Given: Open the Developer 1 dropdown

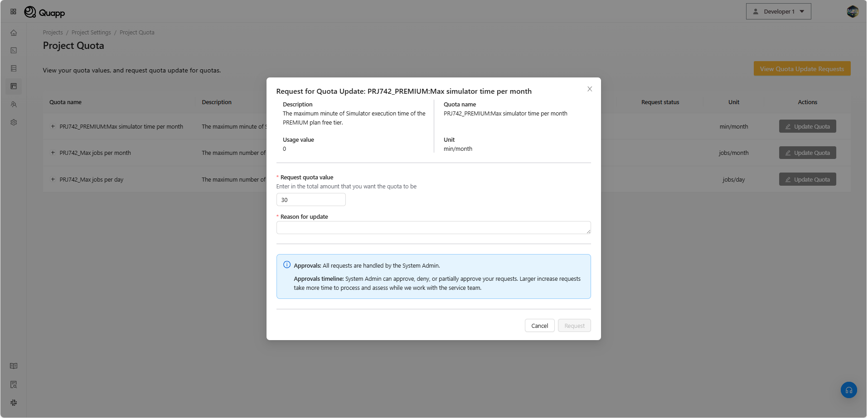Looking at the screenshot, I should point(778,11).
